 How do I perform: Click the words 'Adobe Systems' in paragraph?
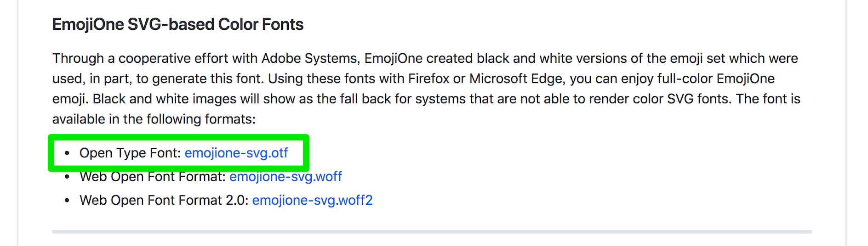(x=309, y=59)
